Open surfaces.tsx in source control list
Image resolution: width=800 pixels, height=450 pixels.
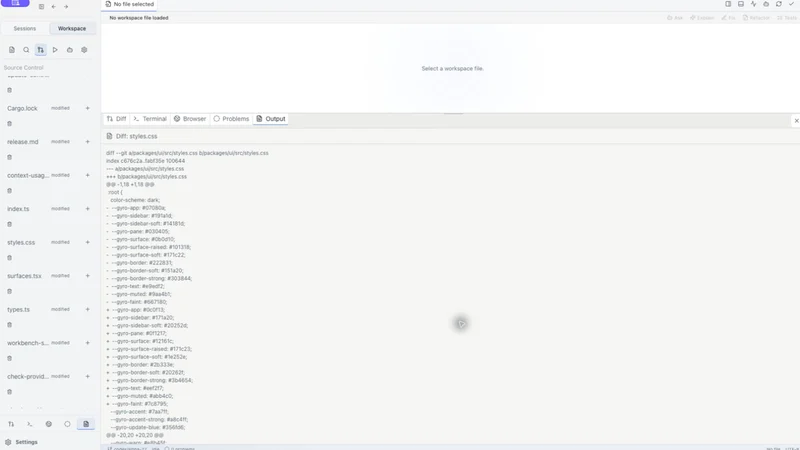(x=24, y=276)
